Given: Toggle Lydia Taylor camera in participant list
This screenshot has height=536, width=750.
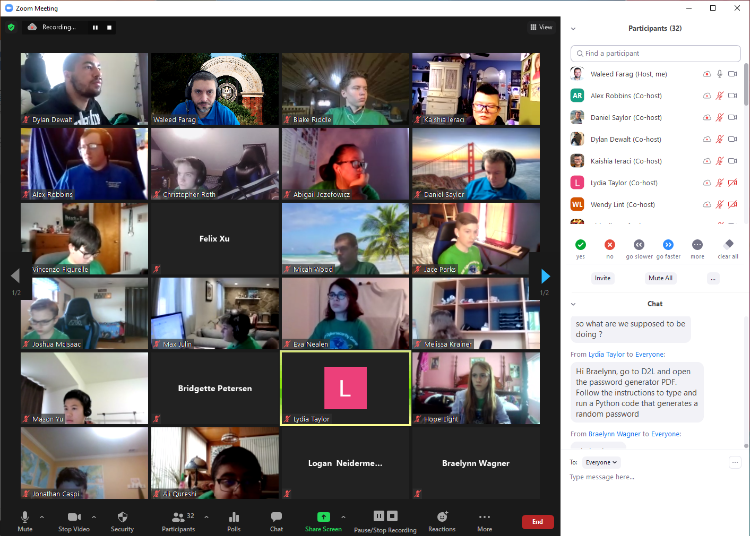Looking at the screenshot, I should 732,183.
